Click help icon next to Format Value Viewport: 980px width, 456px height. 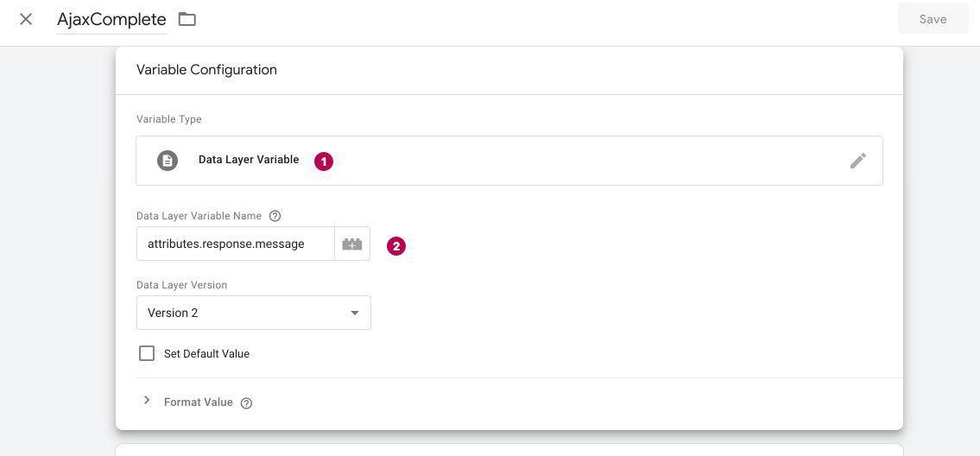point(246,402)
